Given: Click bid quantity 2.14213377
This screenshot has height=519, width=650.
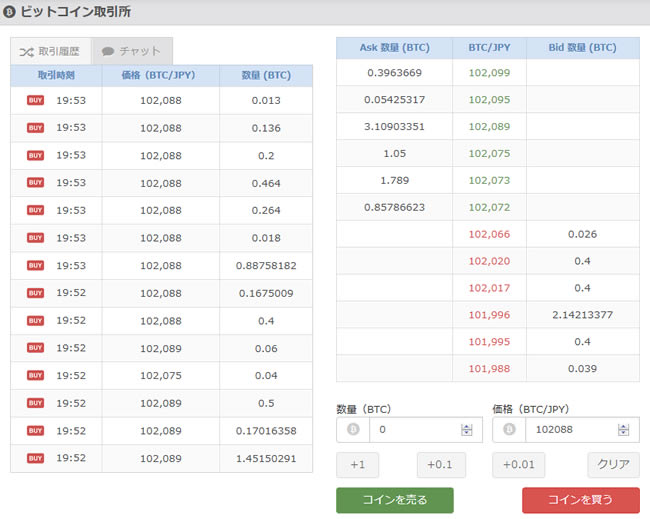Looking at the screenshot, I should (582, 315).
